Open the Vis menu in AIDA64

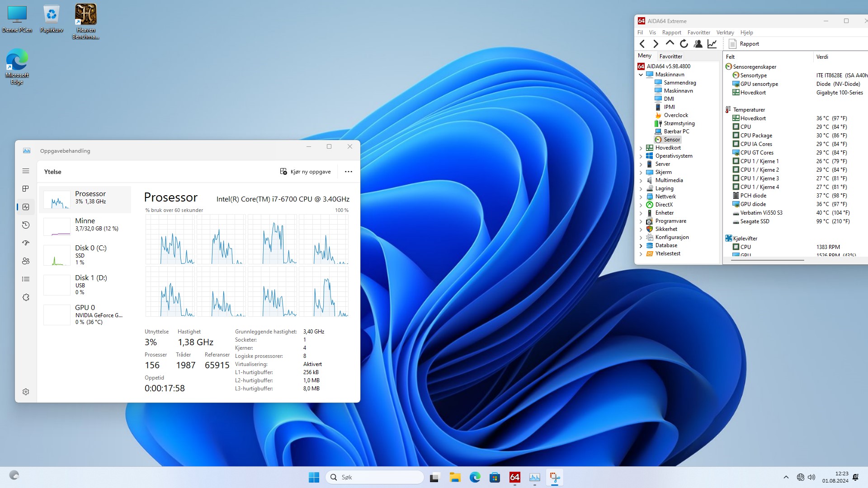point(652,33)
